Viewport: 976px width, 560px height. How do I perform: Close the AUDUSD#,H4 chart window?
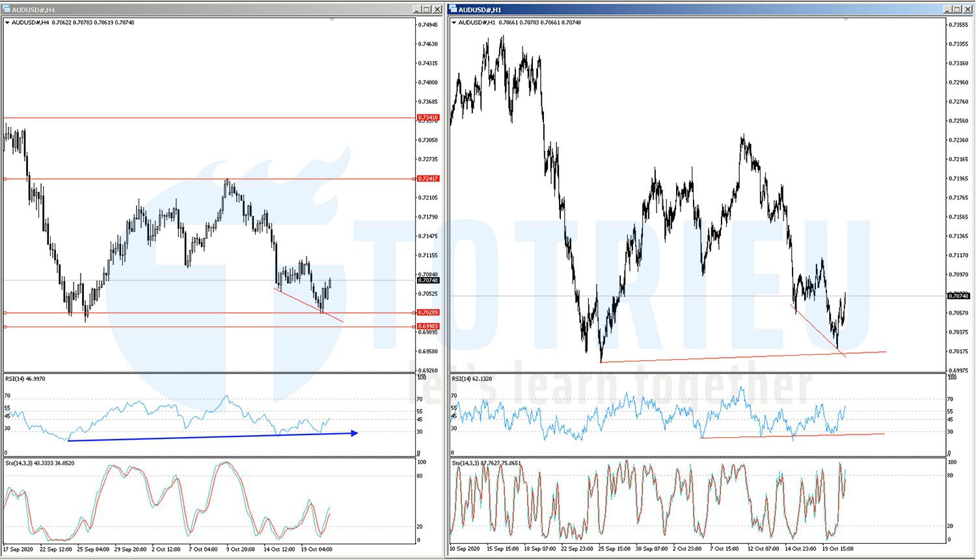437,10
